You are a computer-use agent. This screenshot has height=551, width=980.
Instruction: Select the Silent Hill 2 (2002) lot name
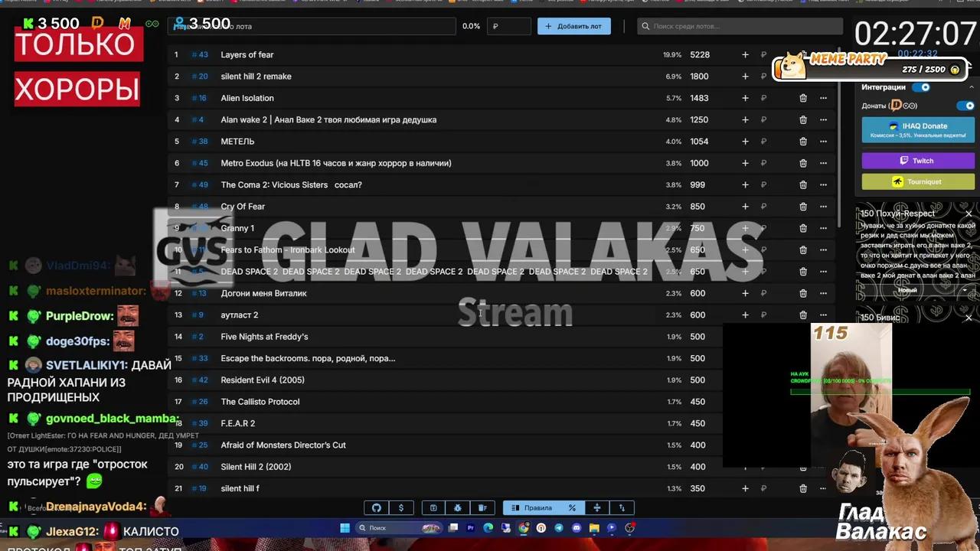256,467
